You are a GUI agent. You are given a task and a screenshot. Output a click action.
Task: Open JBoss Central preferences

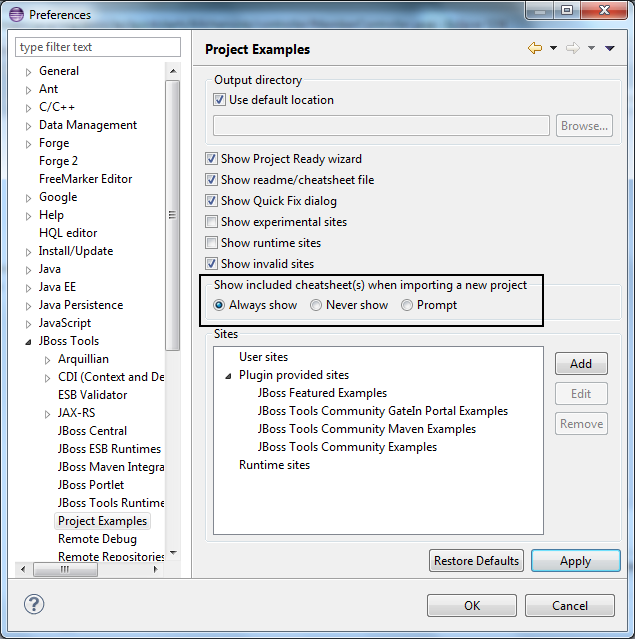(93, 431)
